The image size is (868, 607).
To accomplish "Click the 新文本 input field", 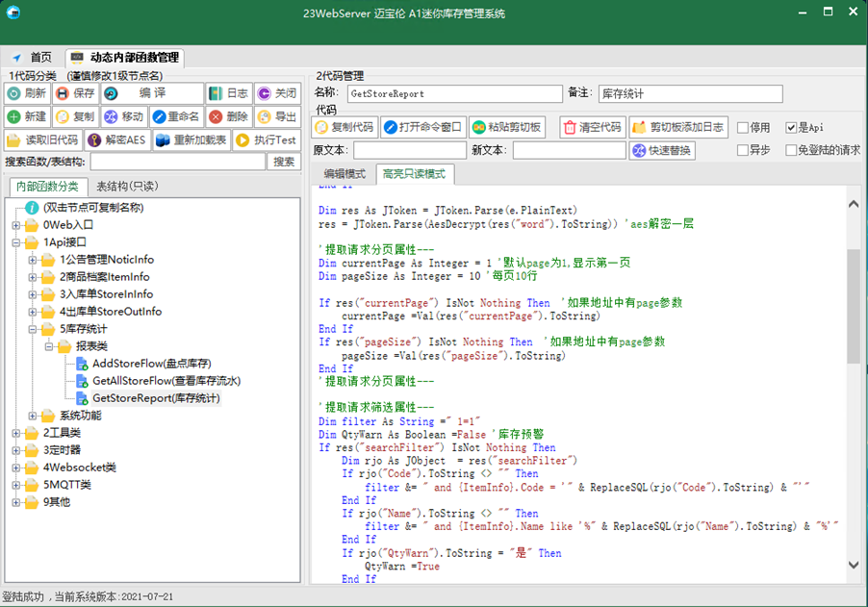I will coord(569,150).
